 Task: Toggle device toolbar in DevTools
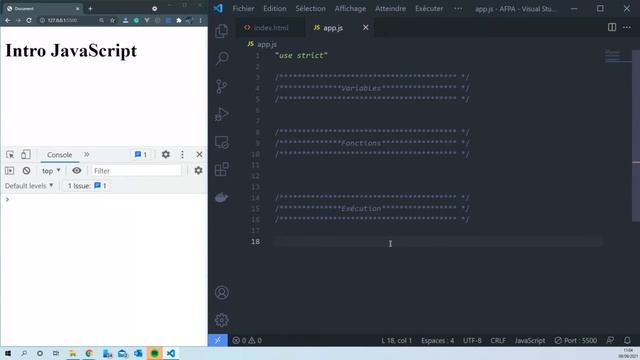pos(26,154)
